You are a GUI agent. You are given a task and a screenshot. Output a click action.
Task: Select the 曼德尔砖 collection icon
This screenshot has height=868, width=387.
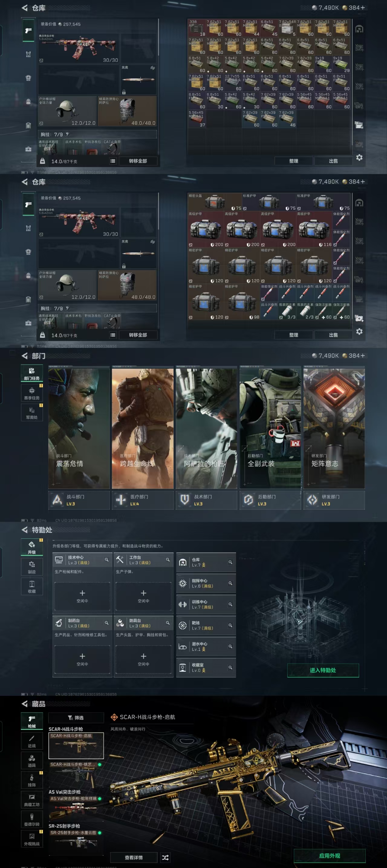pos(32,819)
